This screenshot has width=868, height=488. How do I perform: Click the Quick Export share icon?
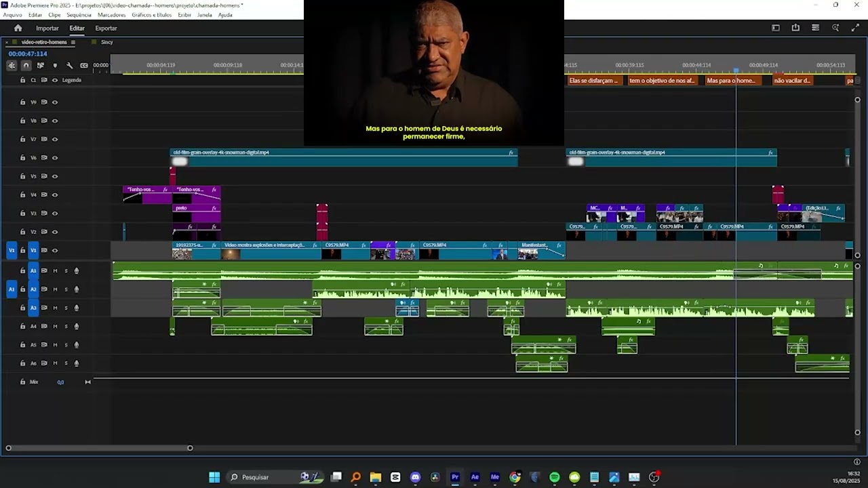[x=795, y=28]
